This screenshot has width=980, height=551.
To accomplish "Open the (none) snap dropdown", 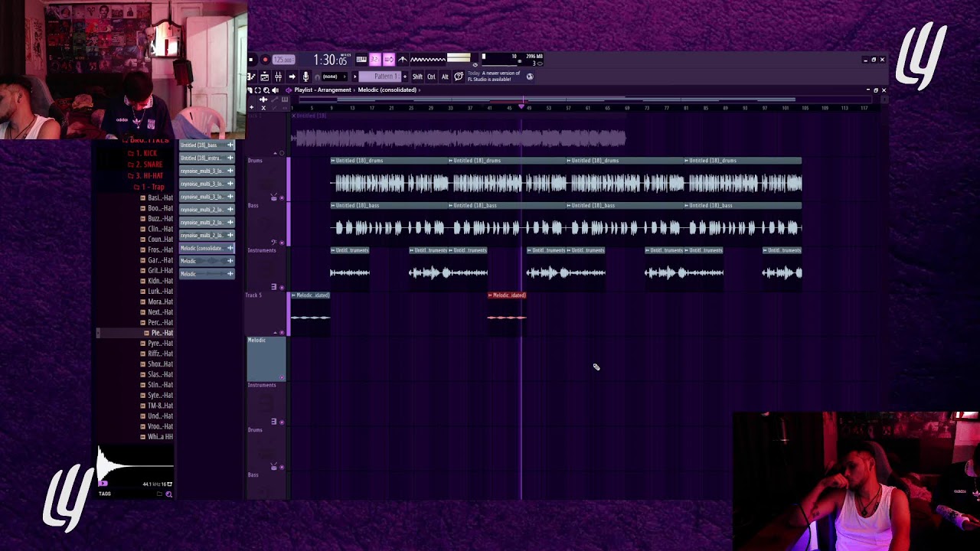I will (x=334, y=77).
